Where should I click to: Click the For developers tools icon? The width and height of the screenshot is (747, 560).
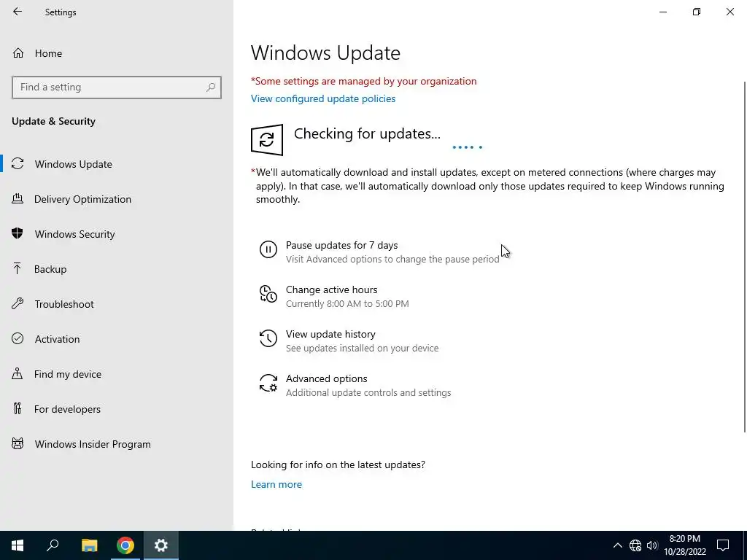(18, 408)
